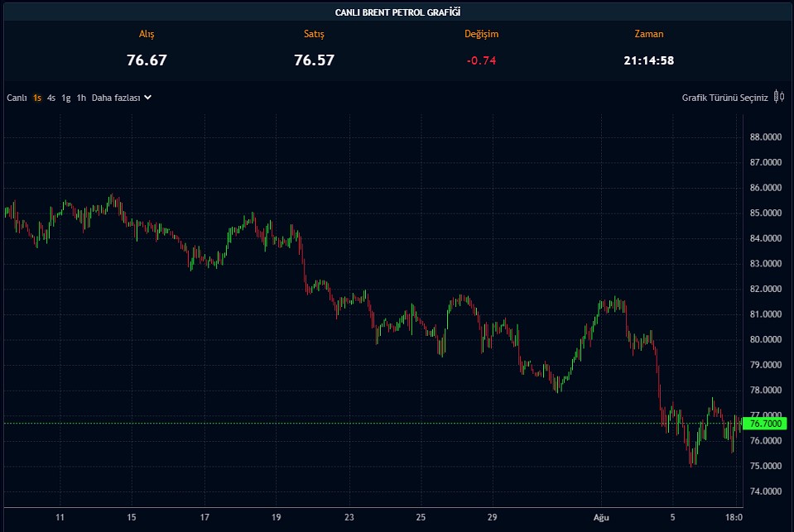Click the 18:0 time label on axis
The width and height of the screenshot is (794, 532).
point(734,518)
